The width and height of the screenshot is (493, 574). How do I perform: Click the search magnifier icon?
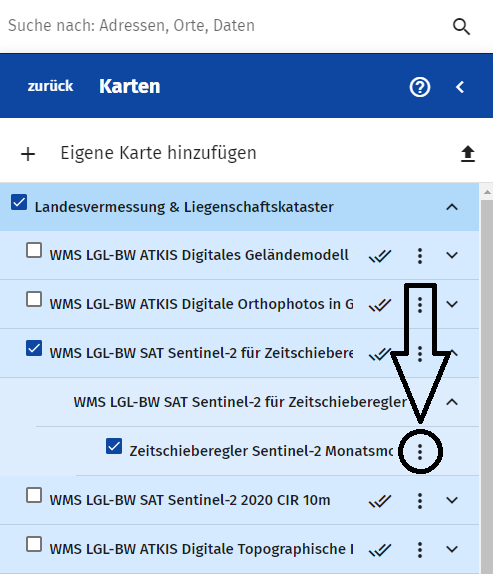(461, 26)
